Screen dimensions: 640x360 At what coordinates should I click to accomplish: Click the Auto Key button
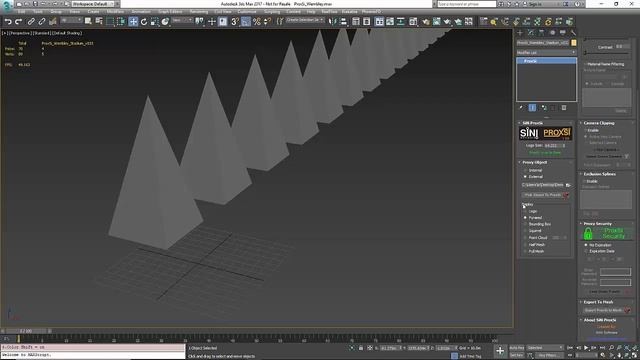point(516,348)
